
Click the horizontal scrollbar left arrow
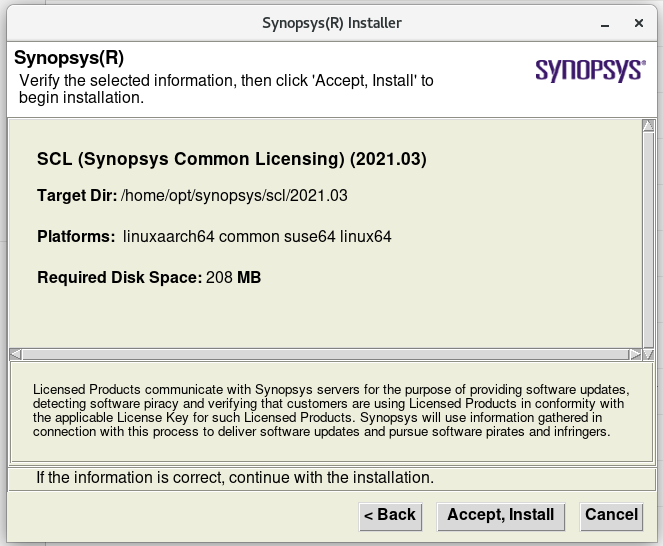(15, 354)
